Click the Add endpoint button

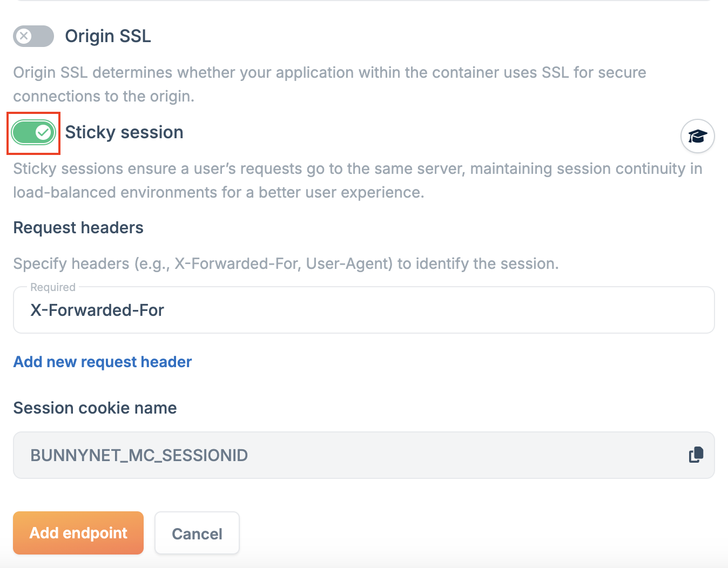78,533
